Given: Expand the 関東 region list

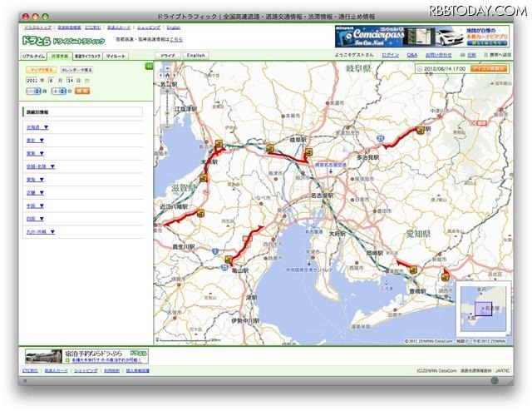Looking at the screenshot, I should (x=35, y=154).
